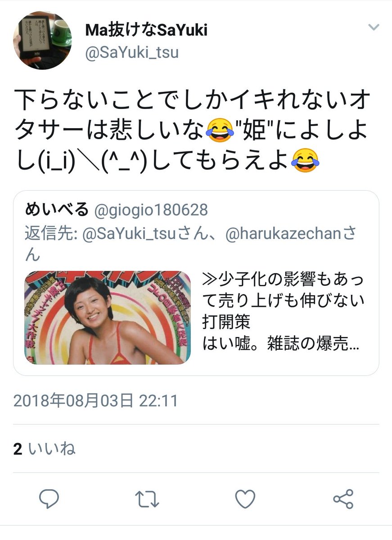The height and width of the screenshot is (540, 392).
Task: Open the @giogio180628 handle
Action: [150, 210]
